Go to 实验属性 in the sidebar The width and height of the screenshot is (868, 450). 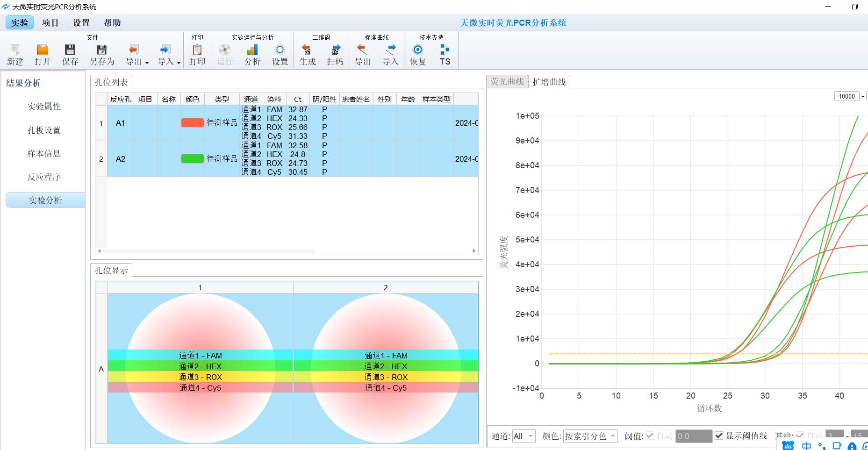[44, 107]
